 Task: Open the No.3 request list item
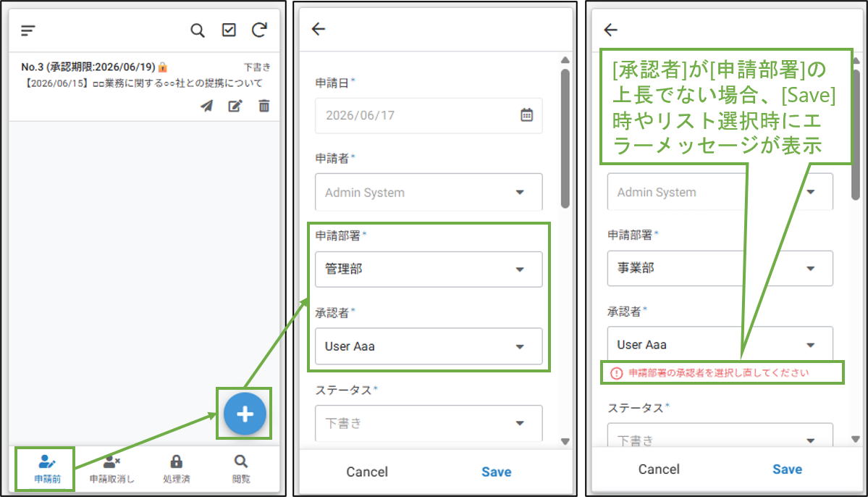tap(145, 86)
